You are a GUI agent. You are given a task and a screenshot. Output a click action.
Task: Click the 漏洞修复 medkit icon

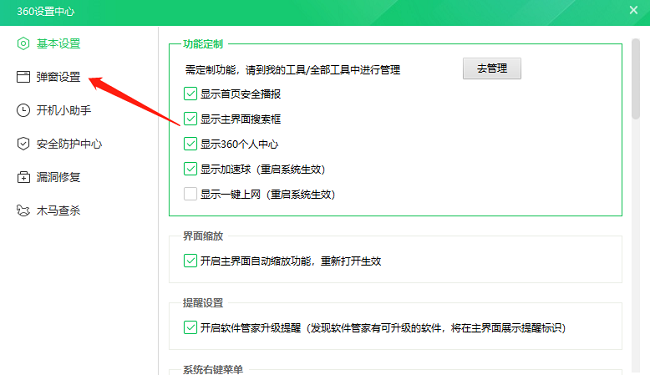click(x=23, y=177)
